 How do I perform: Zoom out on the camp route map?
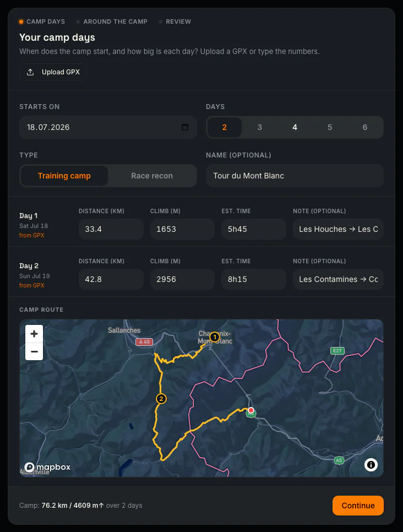[34, 351]
